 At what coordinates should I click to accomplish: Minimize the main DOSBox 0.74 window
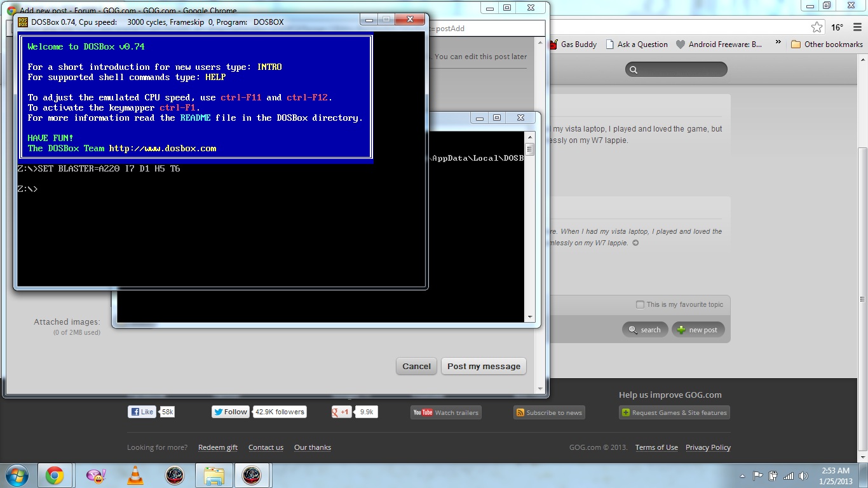369,20
